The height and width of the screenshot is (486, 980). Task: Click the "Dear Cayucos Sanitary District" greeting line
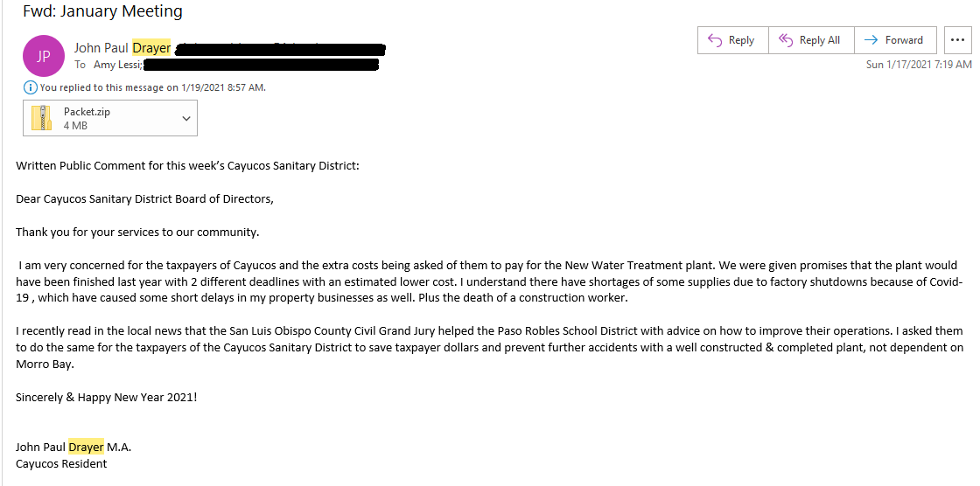point(144,198)
